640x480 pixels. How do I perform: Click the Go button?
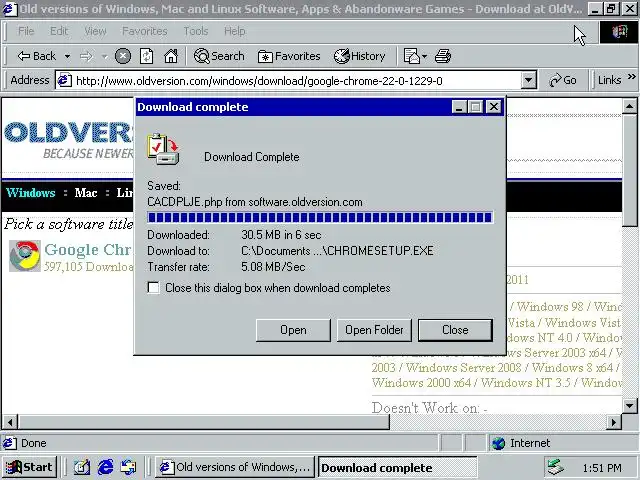tap(562, 80)
